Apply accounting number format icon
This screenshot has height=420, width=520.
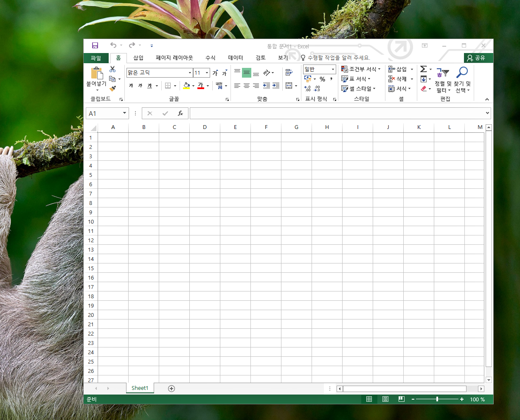pos(308,79)
